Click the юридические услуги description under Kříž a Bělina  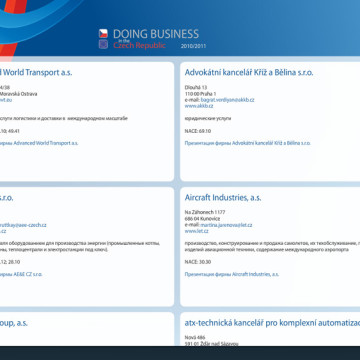point(208,118)
